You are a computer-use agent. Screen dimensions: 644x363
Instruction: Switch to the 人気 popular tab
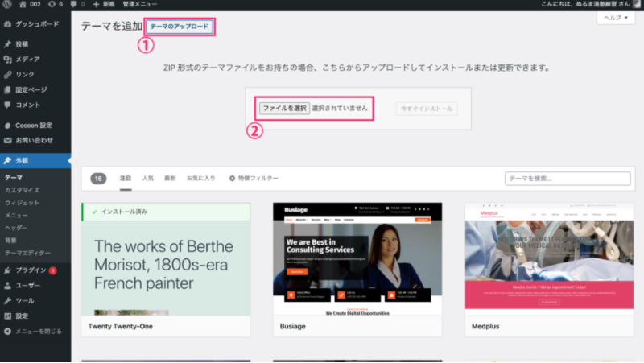(147, 178)
